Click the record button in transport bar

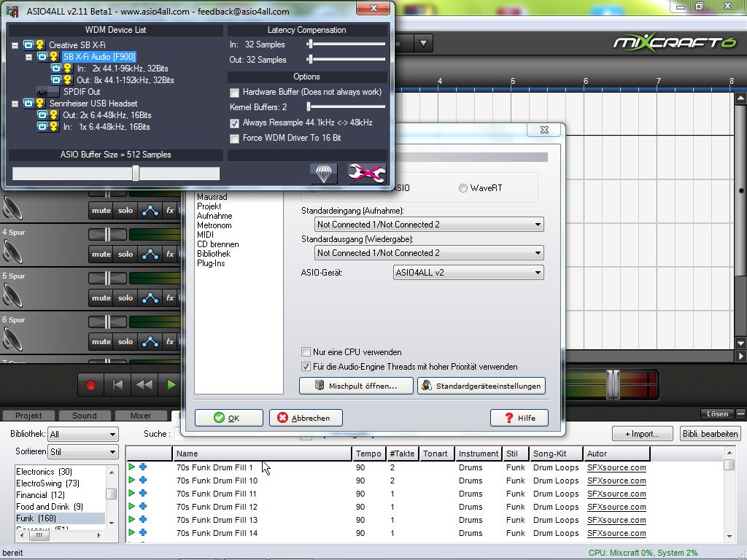tap(90, 385)
